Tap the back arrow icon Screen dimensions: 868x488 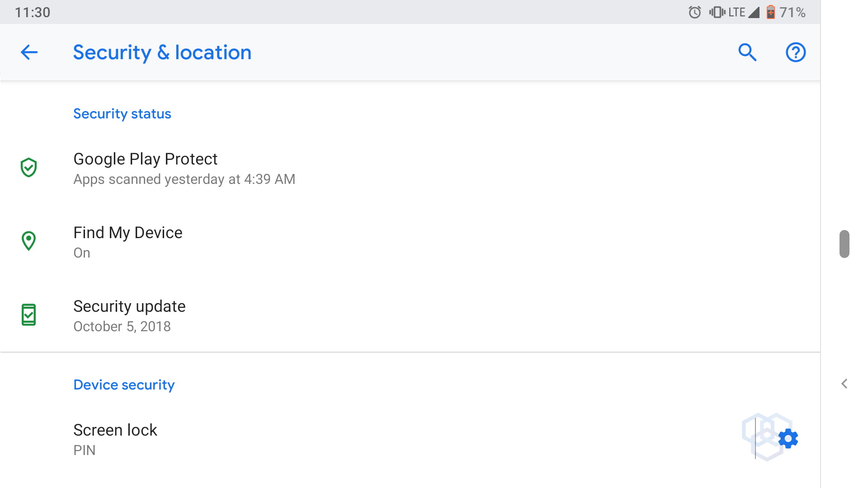pos(29,52)
